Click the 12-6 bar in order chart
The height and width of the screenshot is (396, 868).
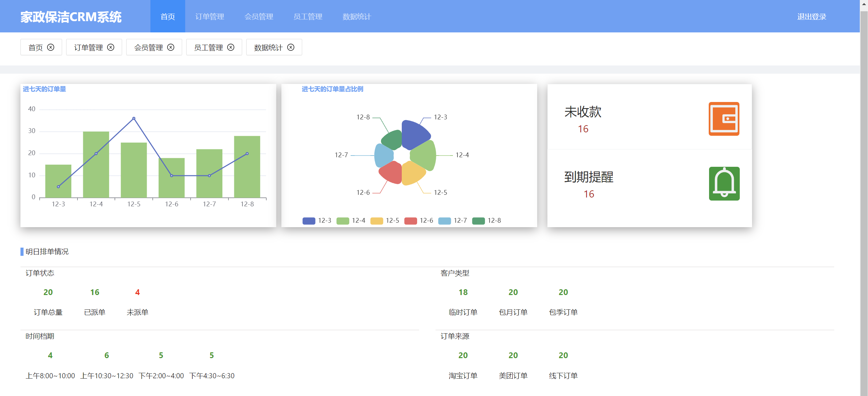[172, 178]
